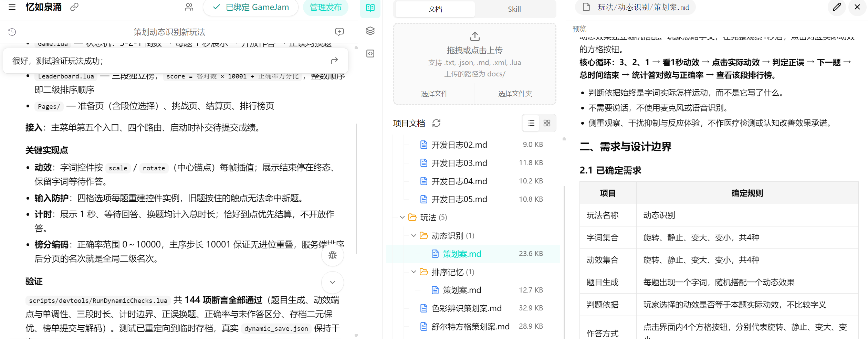Screen dimensions: 868x339
Task: Click the 忆如泉涌 project title
Action: coord(44,7)
